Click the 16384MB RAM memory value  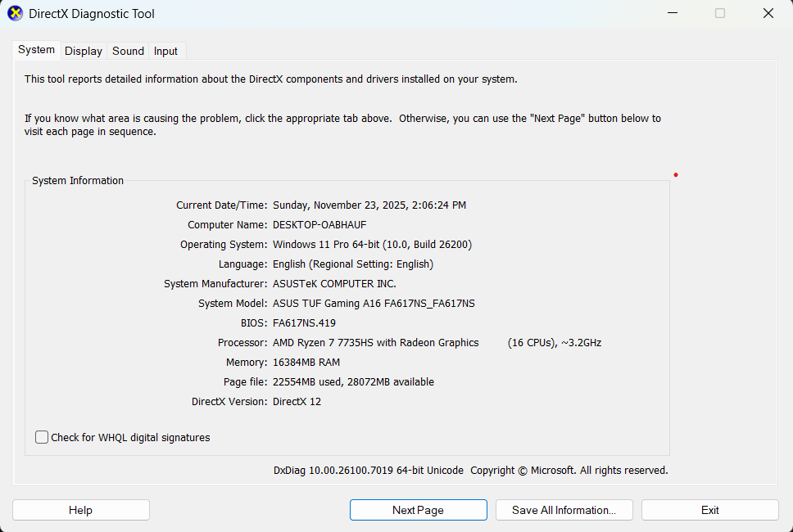306,363
